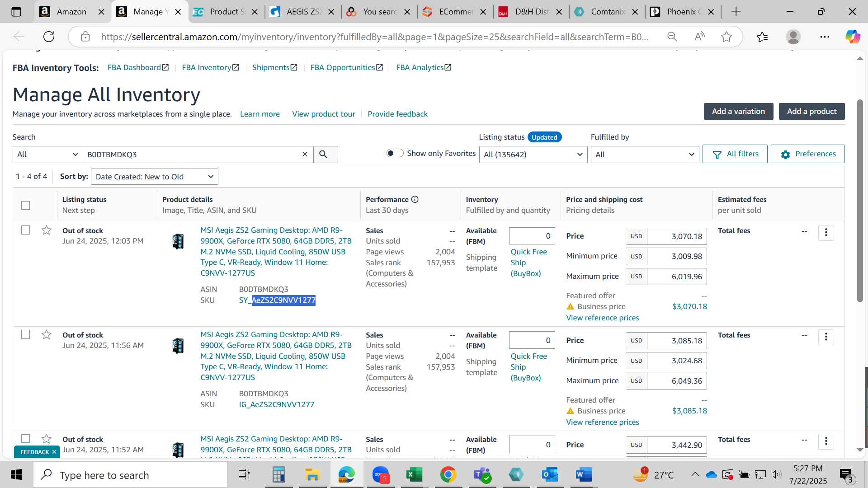Open the Sort by Date Created dropdown

click(x=155, y=177)
